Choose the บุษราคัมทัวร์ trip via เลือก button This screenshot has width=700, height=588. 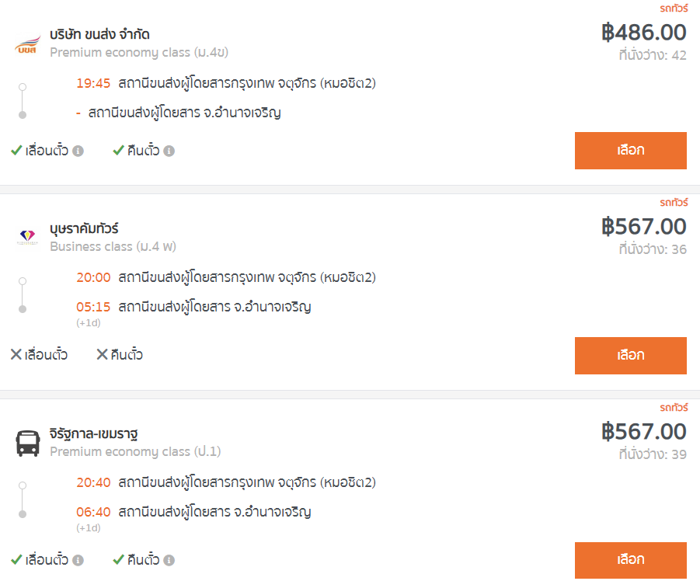tap(630, 356)
